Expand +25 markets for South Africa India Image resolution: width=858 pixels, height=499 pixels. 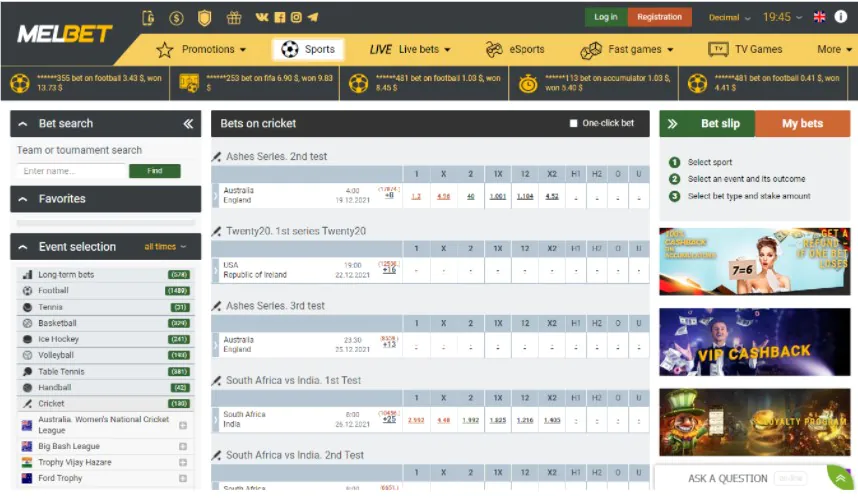click(x=389, y=420)
